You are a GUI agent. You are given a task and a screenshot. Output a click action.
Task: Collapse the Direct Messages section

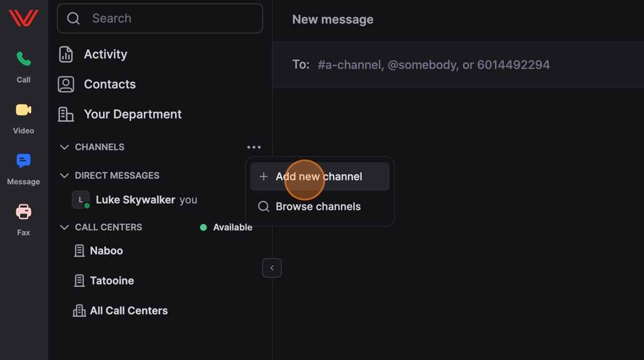pyautogui.click(x=64, y=175)
